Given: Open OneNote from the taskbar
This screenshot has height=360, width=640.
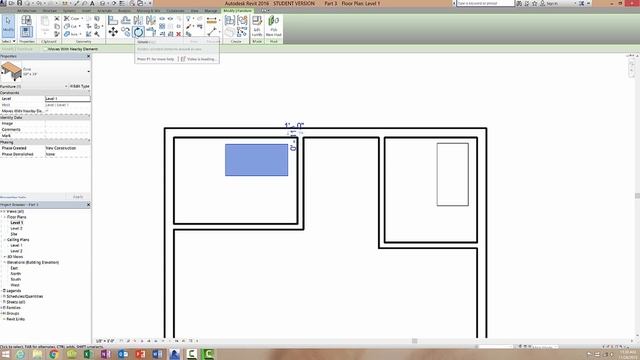Looking at the screenshot, I should pos(105,354).
